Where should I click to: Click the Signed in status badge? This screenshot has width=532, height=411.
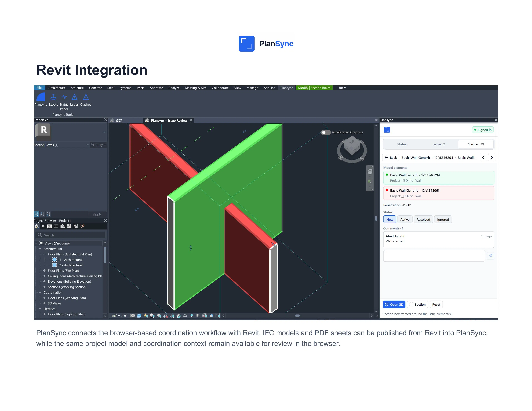pos(483,130)
